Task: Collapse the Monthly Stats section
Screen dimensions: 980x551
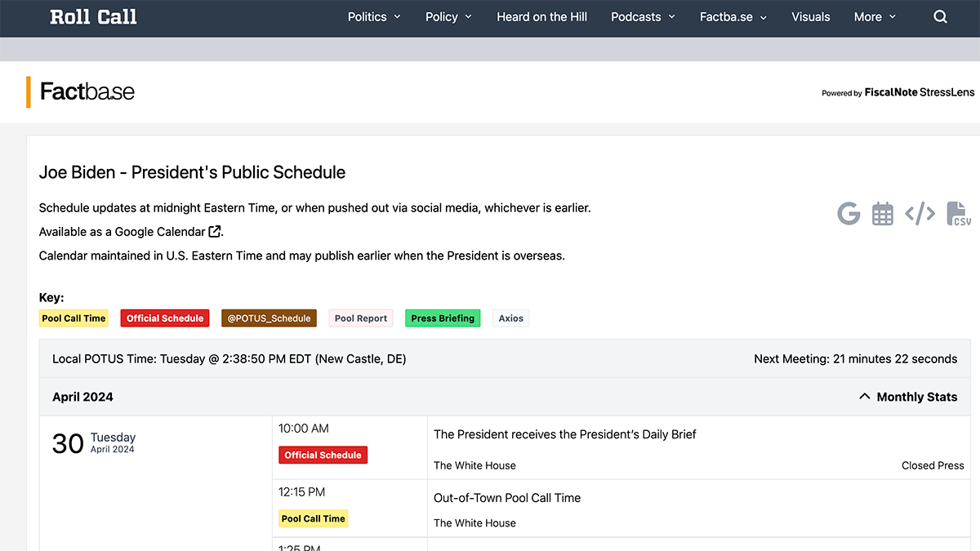Action: point(907,397)
